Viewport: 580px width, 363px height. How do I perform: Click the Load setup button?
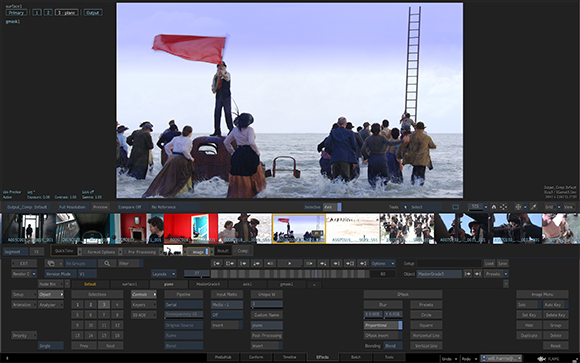(489, 263)
